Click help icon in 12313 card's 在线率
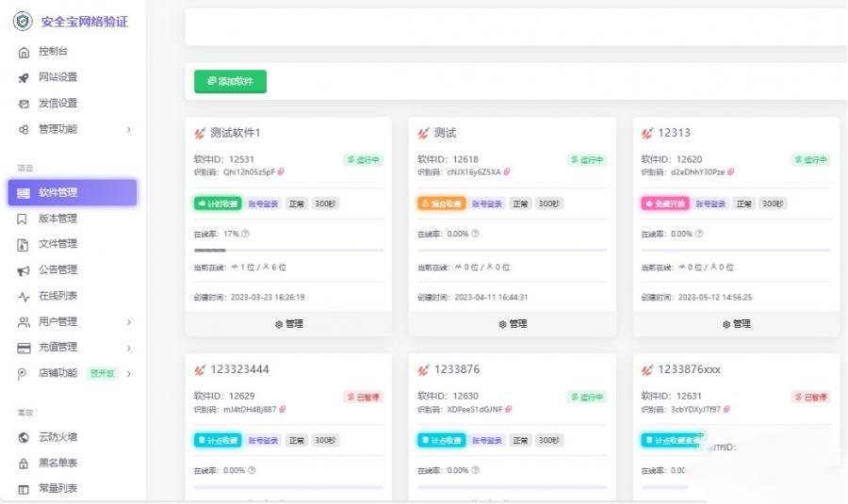The height and width of the screenshot is (504, 848). pos(699,234)
